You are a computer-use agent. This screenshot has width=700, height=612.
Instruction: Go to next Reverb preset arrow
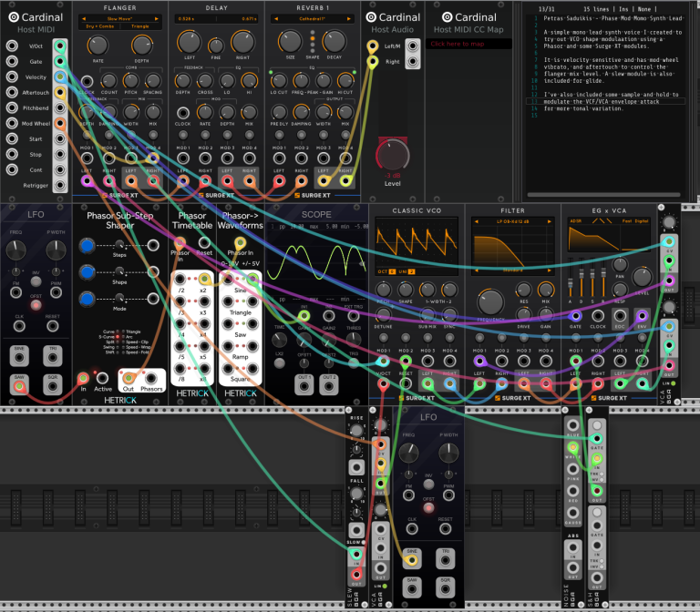349,19
